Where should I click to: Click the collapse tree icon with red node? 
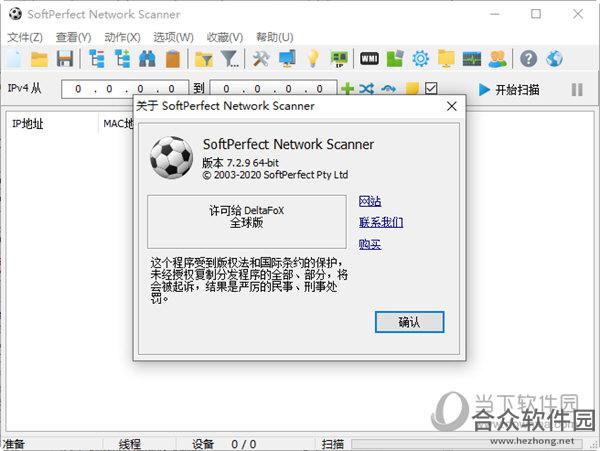97,59
